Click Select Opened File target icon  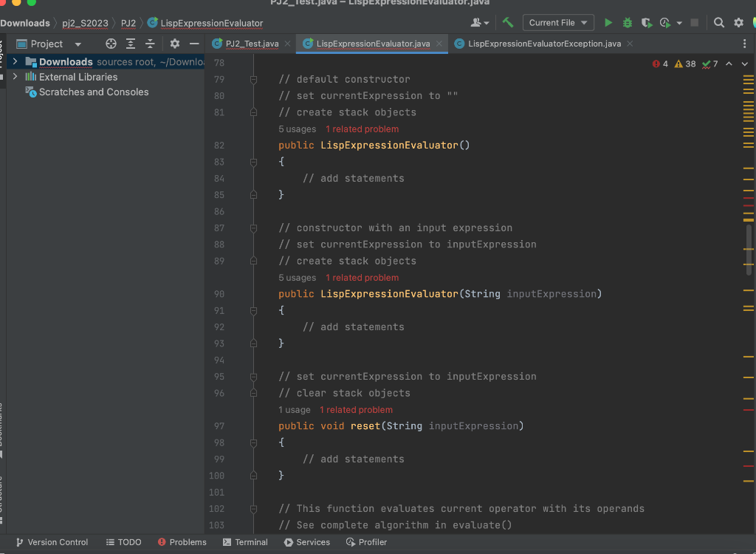(111, 44)
